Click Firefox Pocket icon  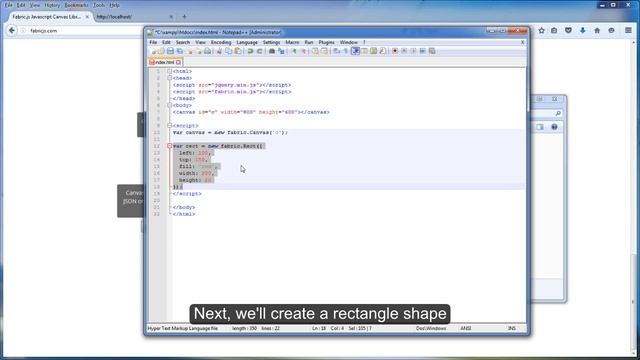click(x=568, y=31)
